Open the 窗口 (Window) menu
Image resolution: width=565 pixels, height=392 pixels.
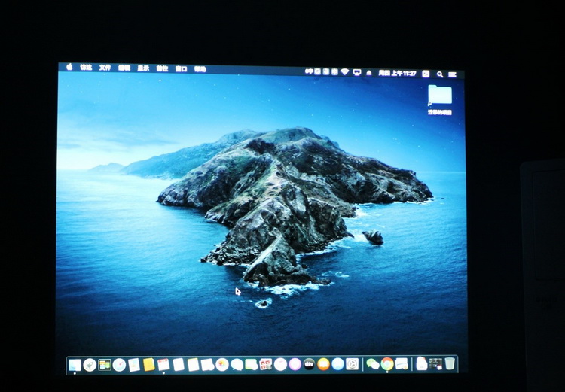pos(181,68)
